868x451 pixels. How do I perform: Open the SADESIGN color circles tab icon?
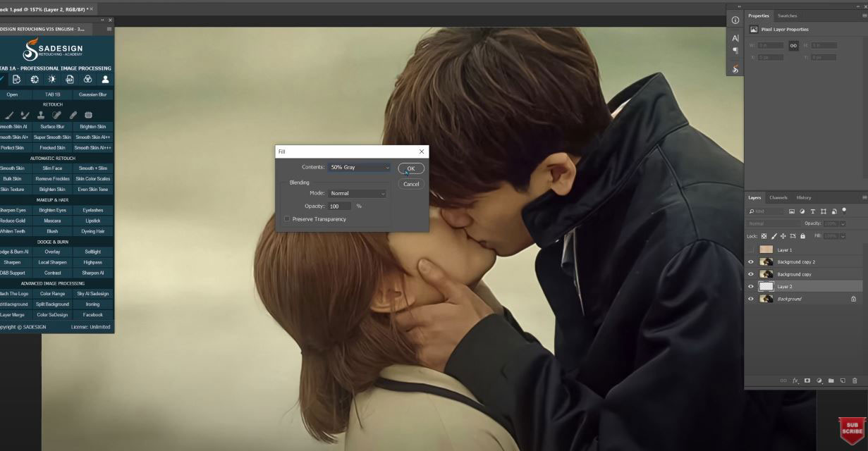click(88, 80)
